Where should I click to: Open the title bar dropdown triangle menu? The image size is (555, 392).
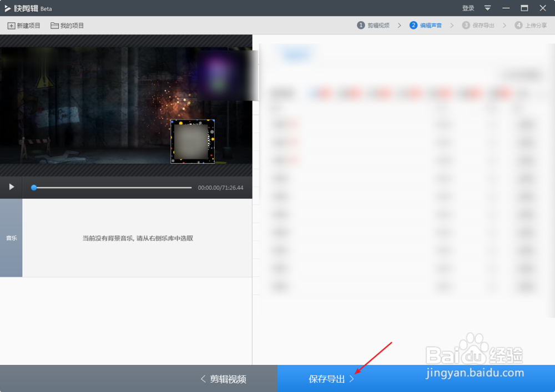[487, 8]
